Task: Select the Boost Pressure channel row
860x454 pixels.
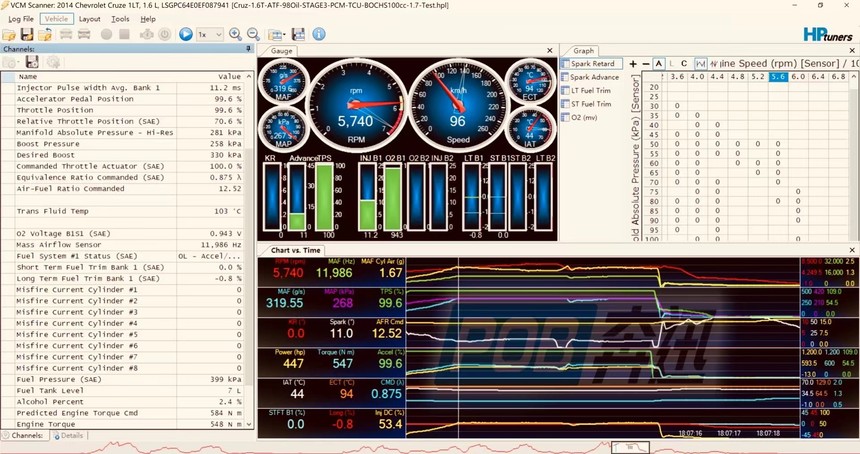Action: tap(128, 144)
